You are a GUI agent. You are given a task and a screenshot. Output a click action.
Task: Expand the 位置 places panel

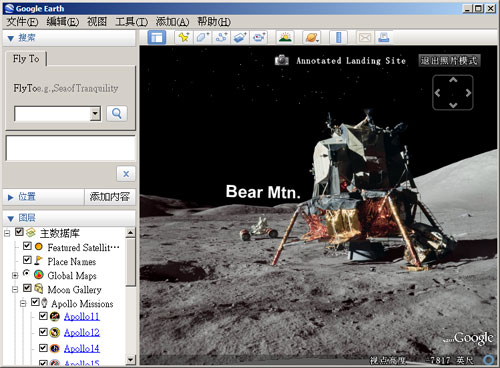(11, 197)
